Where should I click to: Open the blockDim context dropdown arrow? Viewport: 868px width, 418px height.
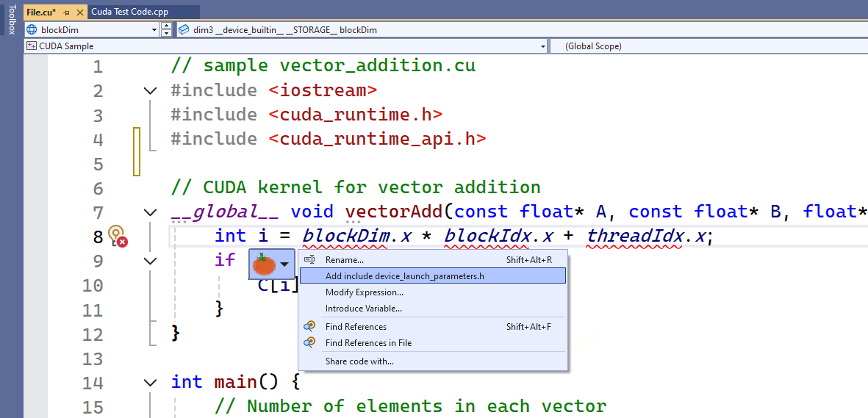pyautogui.click(x=154, y=30)
